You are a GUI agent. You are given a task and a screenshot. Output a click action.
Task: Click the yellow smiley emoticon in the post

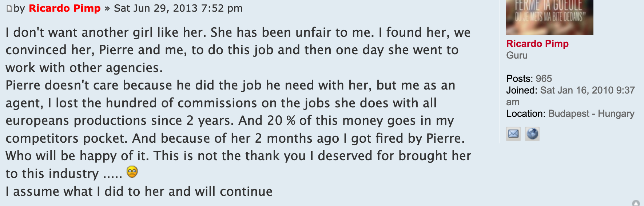(132, 172)
